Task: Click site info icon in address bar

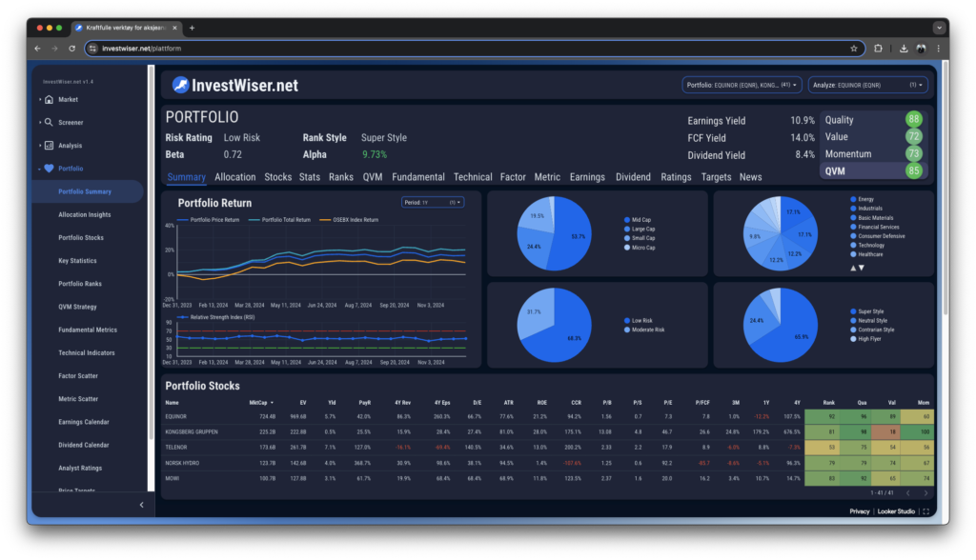Action: pos(93,49)
